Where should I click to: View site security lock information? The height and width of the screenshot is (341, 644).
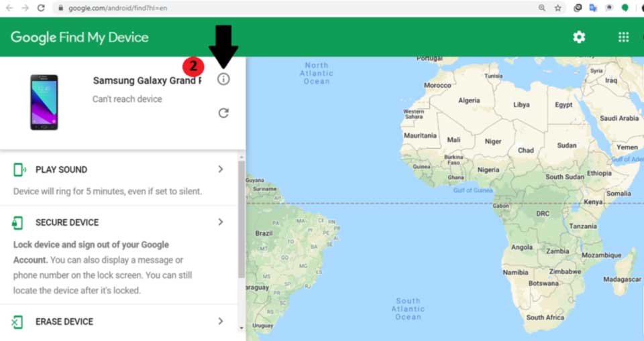point(61,8)
